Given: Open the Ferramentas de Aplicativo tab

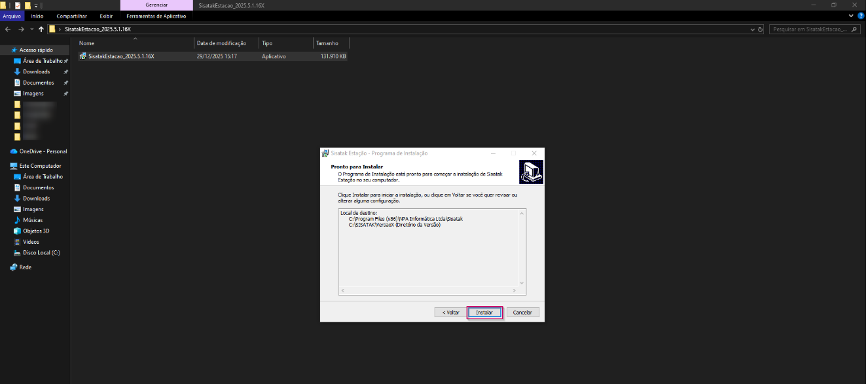Looking at the screenshot, I should point(156,16).
